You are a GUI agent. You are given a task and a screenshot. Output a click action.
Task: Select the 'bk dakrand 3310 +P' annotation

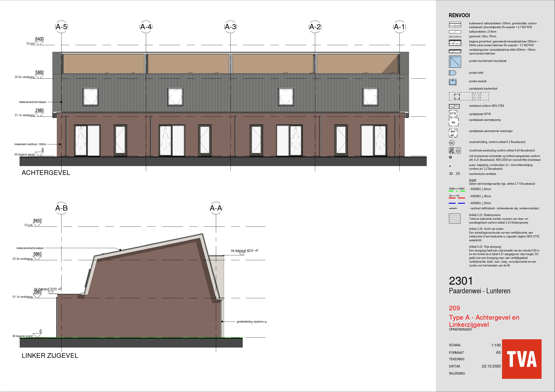48,289
